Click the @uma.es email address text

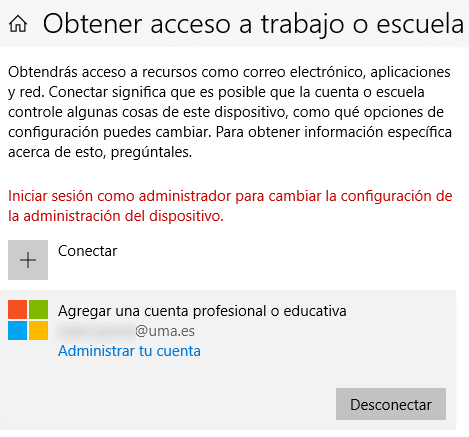coord(165,331)
